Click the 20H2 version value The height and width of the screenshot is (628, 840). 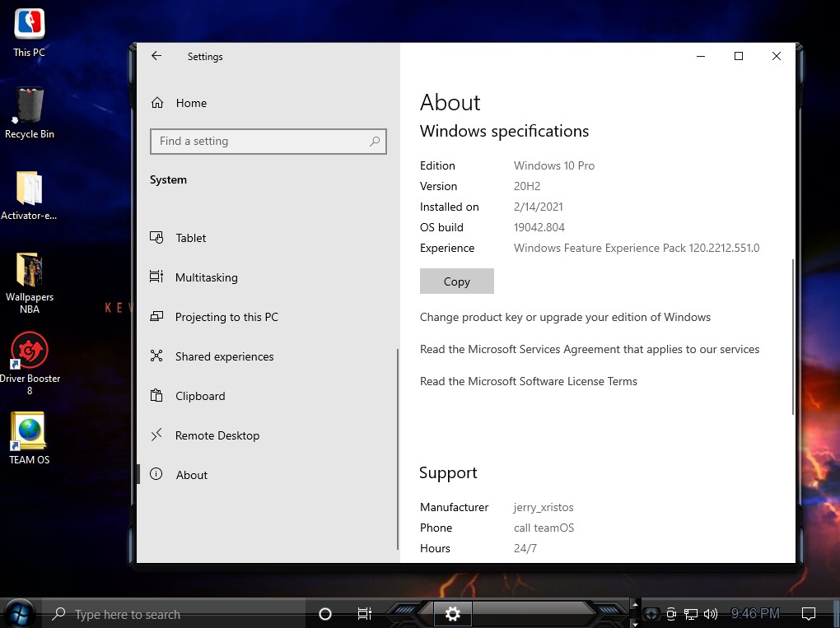(x=527, y=186)
